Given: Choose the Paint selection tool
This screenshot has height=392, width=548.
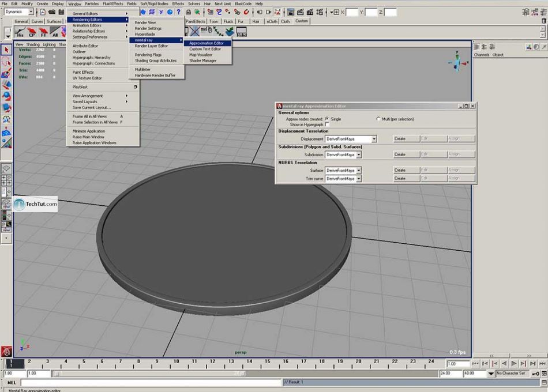Looking at the screenshot, I should tap(6, 73).
